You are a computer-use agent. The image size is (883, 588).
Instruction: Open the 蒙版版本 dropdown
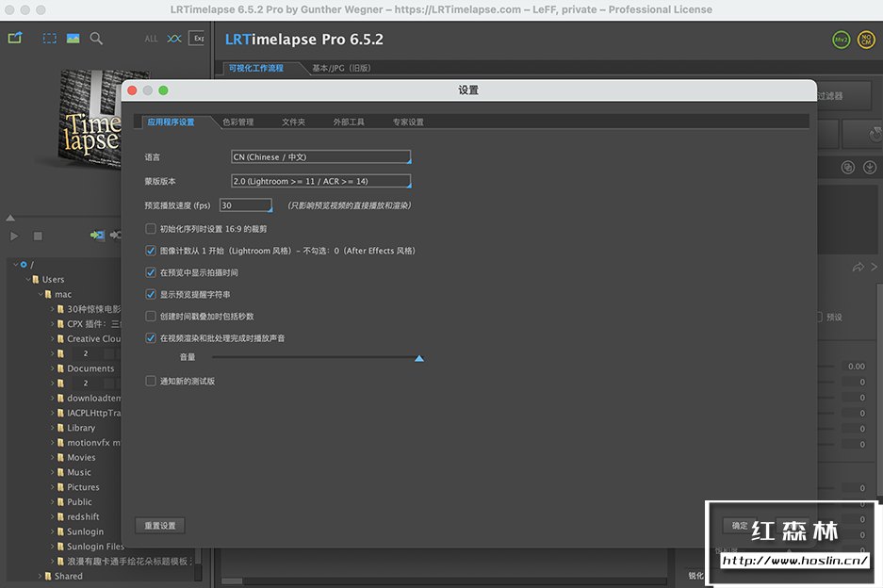click(321, 181)
